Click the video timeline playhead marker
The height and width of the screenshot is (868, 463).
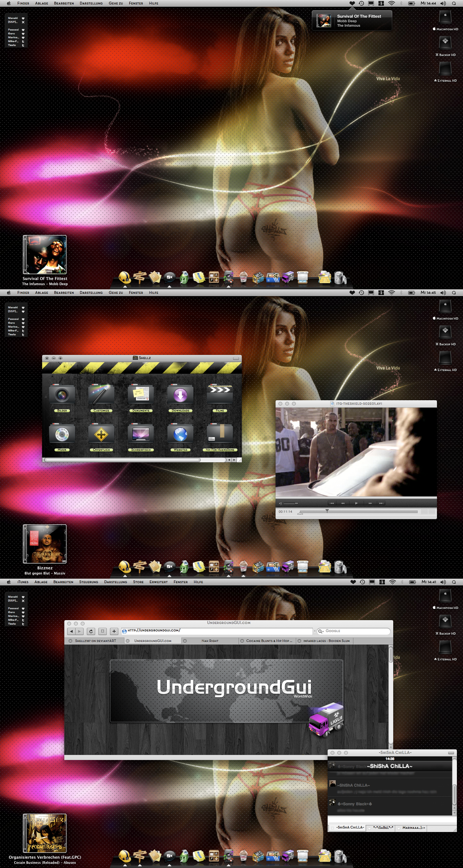(x=327, y=511)
